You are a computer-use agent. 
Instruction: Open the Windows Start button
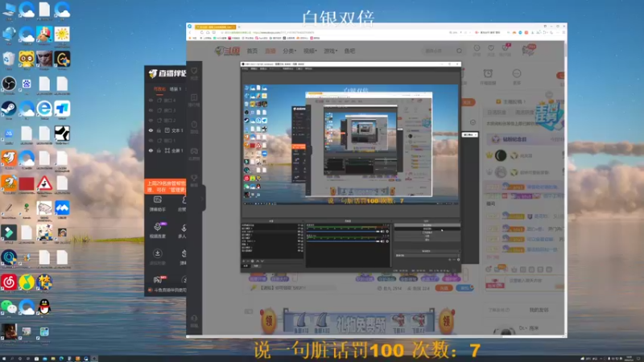pyautogui.click(x=3, y=358)
